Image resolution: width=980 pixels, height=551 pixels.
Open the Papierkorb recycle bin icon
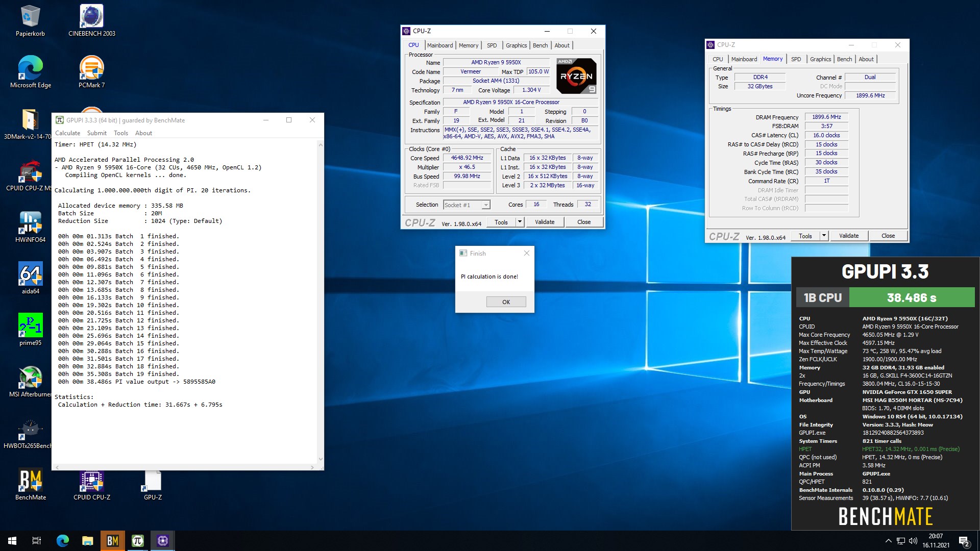click(x=30, y=21)
